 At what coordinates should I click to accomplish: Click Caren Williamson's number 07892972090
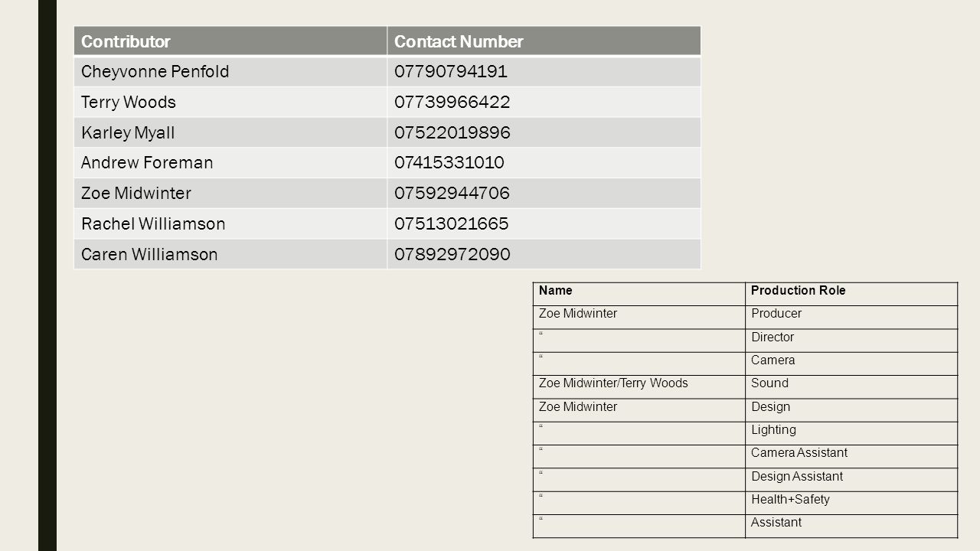point(544,253)
